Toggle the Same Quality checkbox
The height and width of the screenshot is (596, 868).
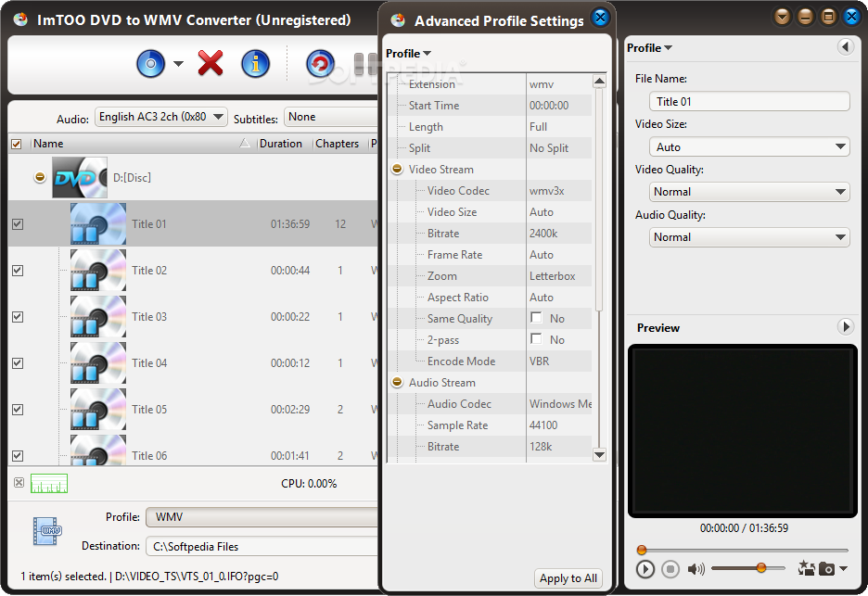click(536, 318)
